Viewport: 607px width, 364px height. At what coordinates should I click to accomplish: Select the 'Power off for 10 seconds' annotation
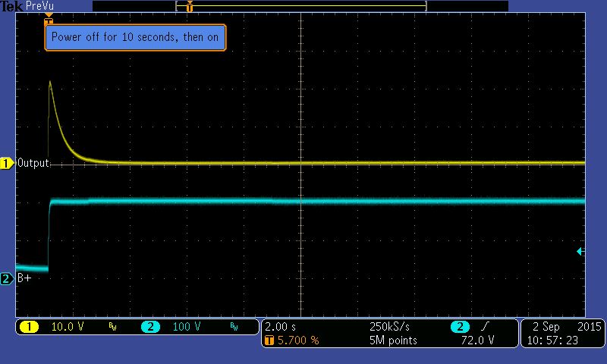click(x=136, y=37)
